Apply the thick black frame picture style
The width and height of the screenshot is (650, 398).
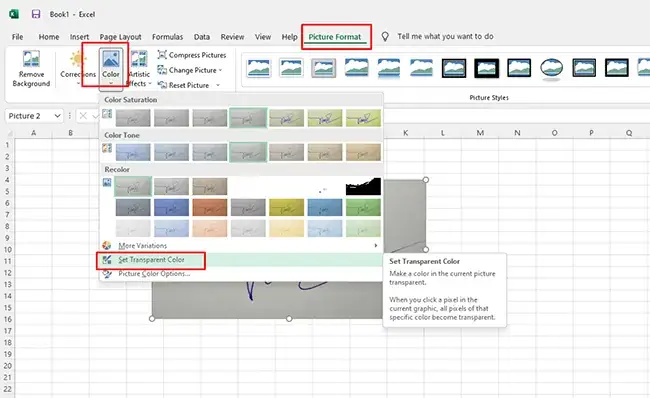click(x=486, y=68)
